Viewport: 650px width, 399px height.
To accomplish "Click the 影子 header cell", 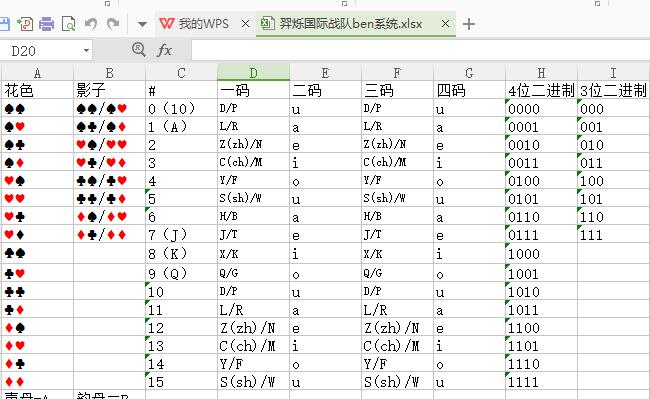I will click(x=109, y=90).
